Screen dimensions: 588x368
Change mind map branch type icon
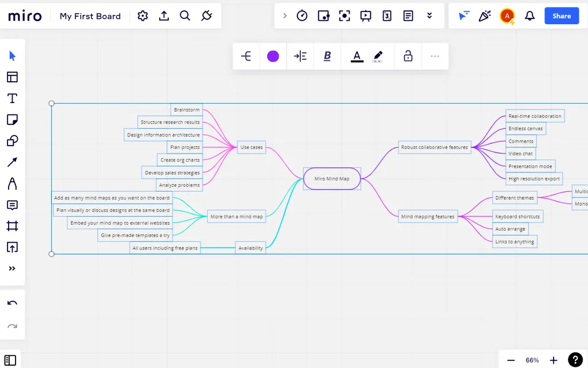[x=246, y=56]
